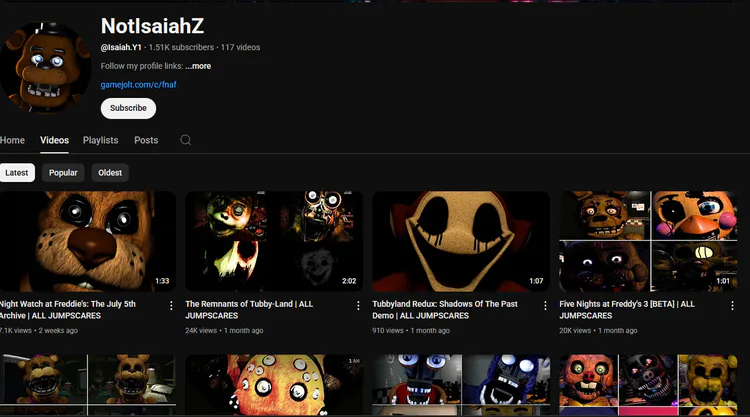The height and width of the screenshot is (417, 750).
Task: Sort videos by Popular
Action: pyautogui.click(x=63, y=173)
